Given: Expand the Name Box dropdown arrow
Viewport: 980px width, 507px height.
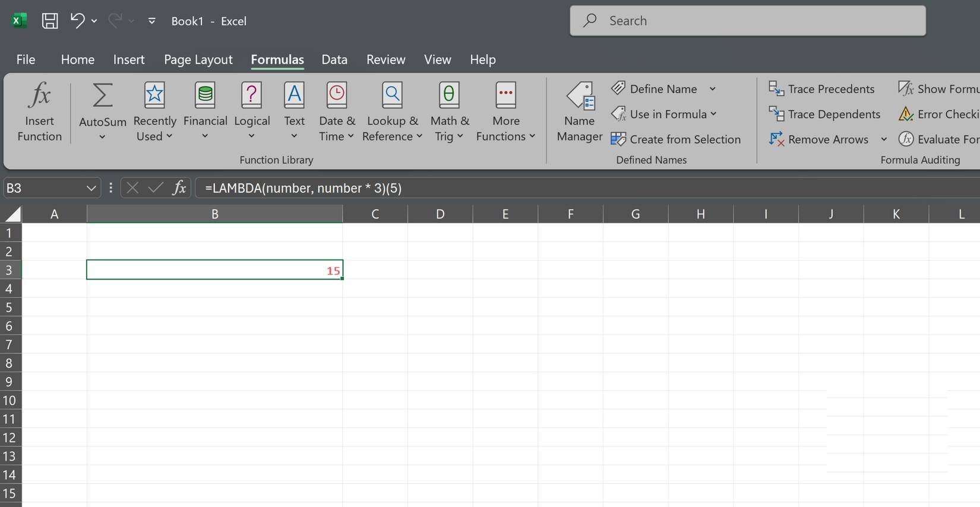Looking at the screenshot, I should coord(91,188).
